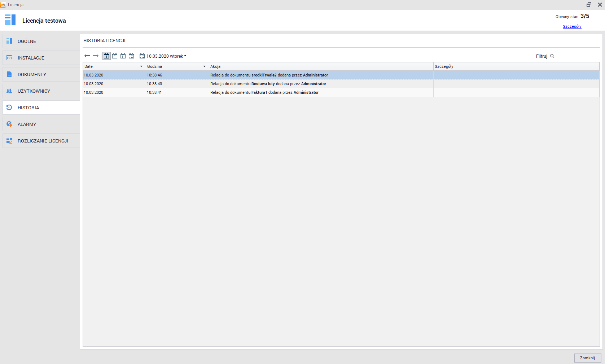Screen dimensions: 605x364
Task: Select the custom date range calendar icon
Action: tap(131, 56)
